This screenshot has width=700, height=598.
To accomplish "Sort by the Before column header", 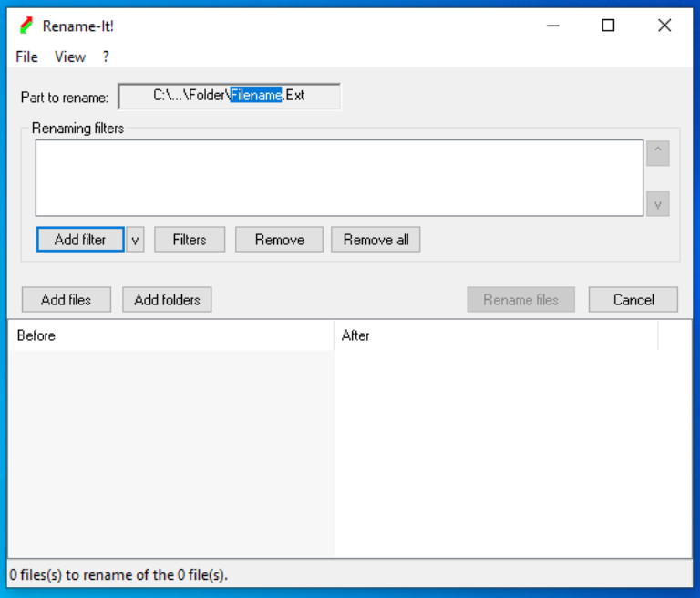I will point(171,335).
